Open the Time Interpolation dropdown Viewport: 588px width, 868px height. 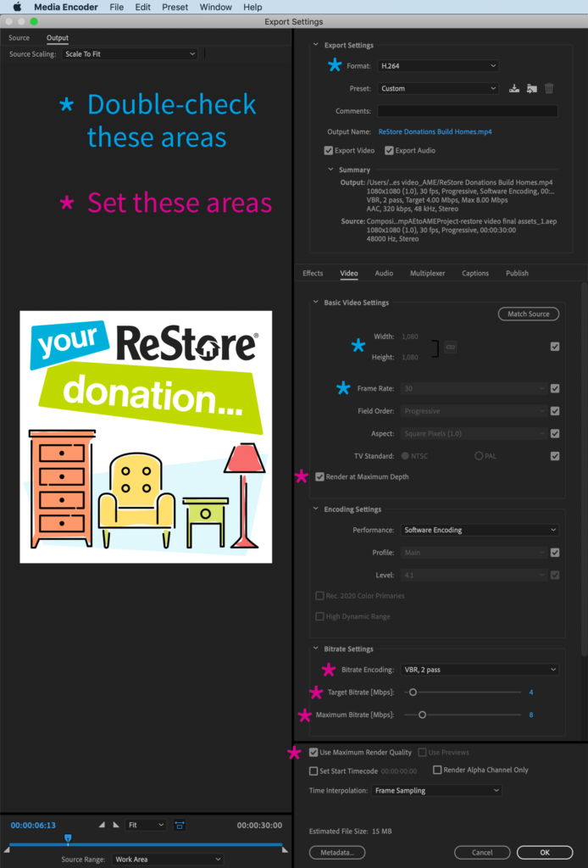point(436,791)
